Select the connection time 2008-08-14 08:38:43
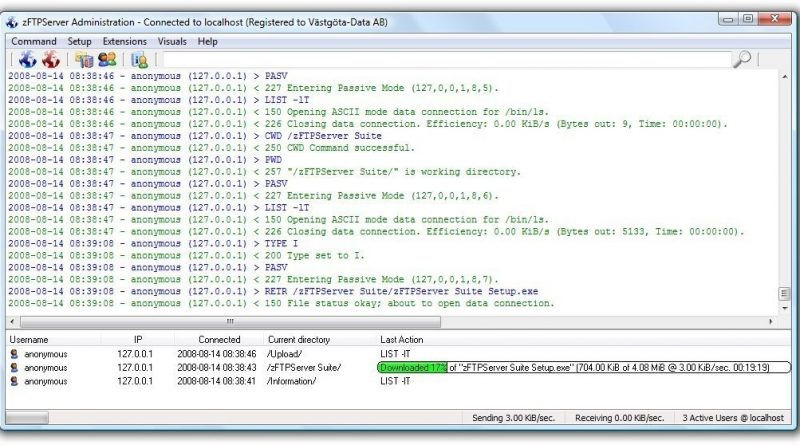The width and height of the screenshot is (800, 445). pos(216,367)
